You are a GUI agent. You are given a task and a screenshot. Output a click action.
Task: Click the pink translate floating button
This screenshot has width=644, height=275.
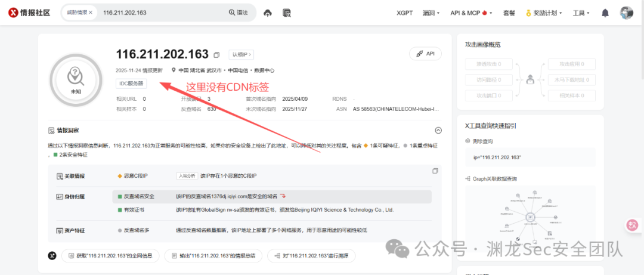(x=633, y=225)
